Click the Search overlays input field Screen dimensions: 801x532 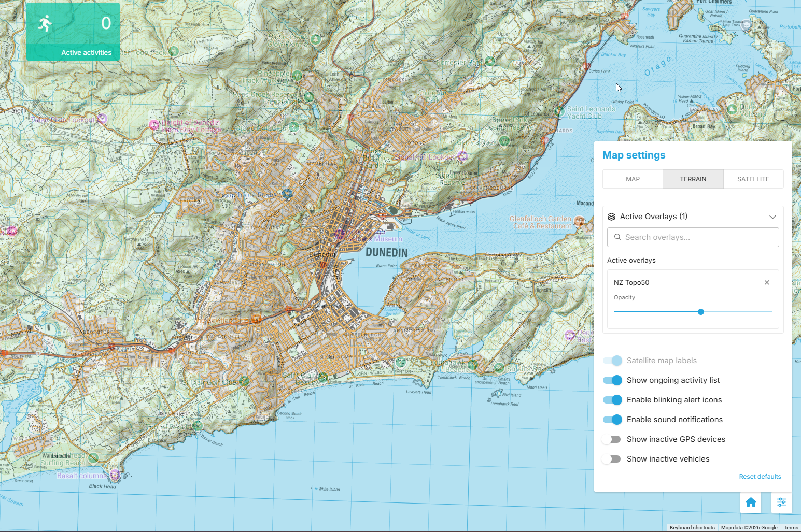693,237
